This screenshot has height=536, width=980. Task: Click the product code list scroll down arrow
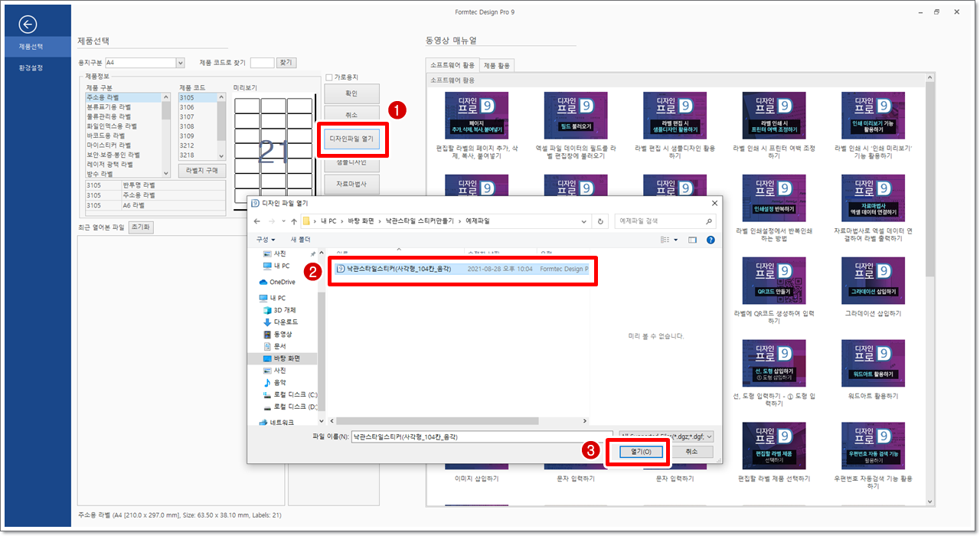(221, 155)
